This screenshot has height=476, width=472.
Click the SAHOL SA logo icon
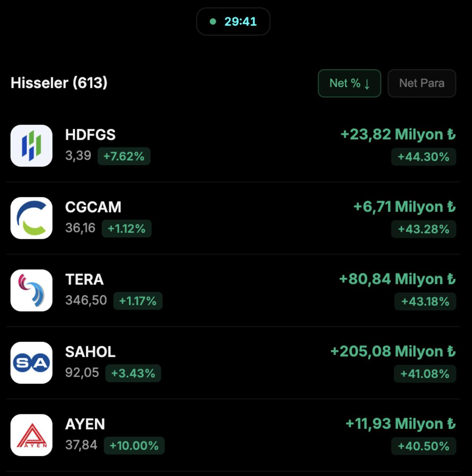point(31,363)
